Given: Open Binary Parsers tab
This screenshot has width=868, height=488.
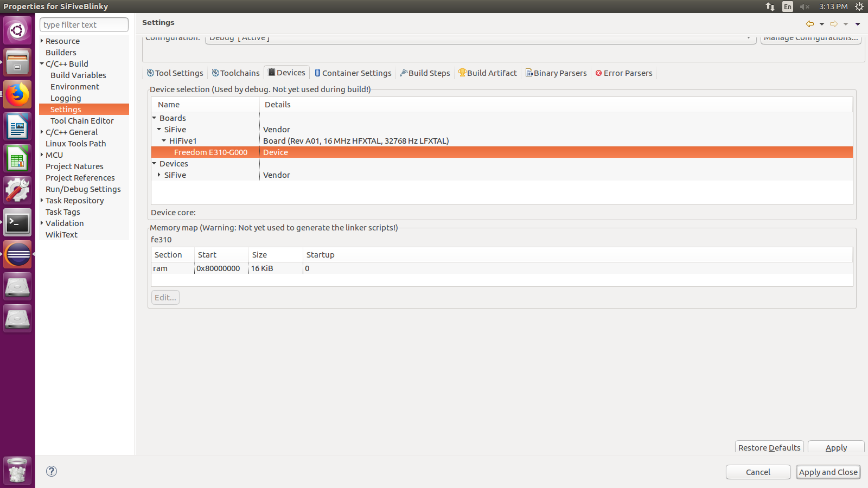Looking at the screenshot, I should [556, 73].
